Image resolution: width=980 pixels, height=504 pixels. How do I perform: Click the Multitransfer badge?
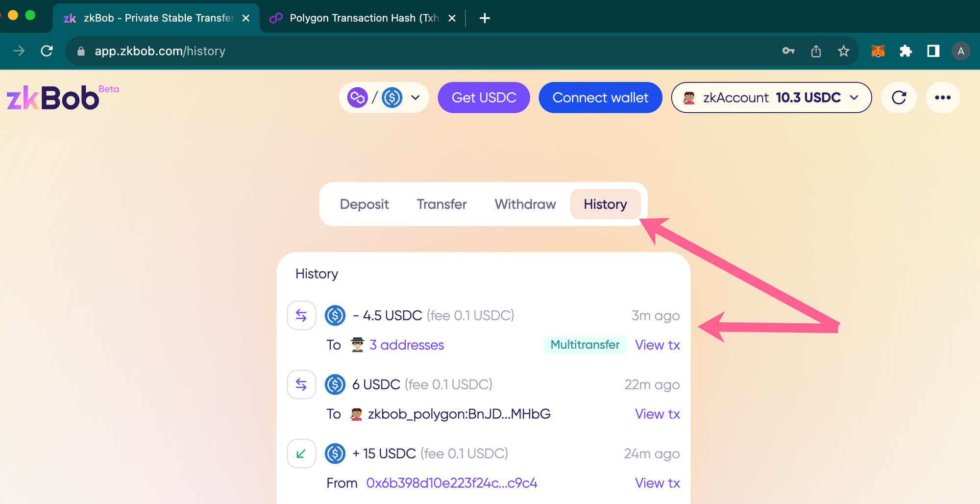pos(585,345)
